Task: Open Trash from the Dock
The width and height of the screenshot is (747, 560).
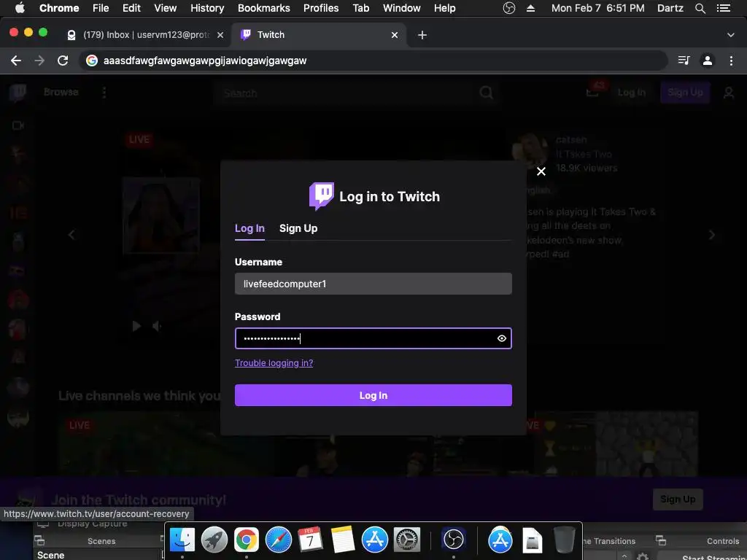Action: [x=565, y=540]
